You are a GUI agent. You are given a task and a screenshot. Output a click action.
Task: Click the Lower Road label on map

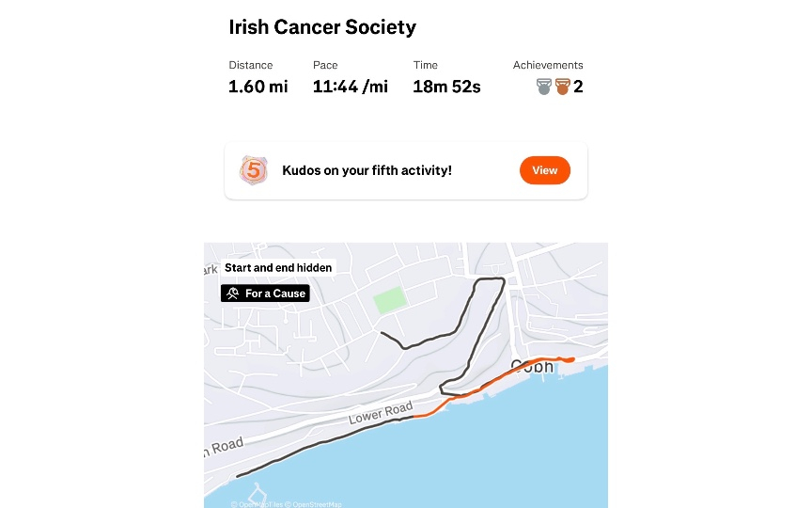tap(380, 412)
